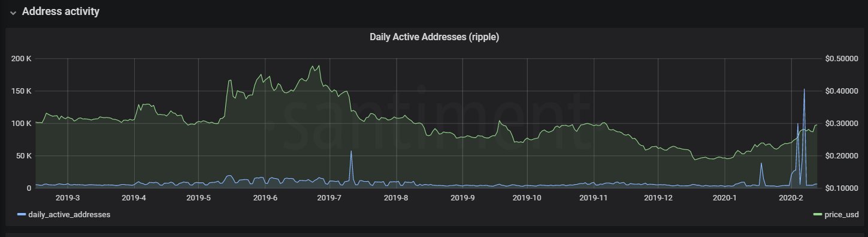This screenshot has width=868, height=237.
Task: Click the 150 K left axis label
Action: coord(21,91)
